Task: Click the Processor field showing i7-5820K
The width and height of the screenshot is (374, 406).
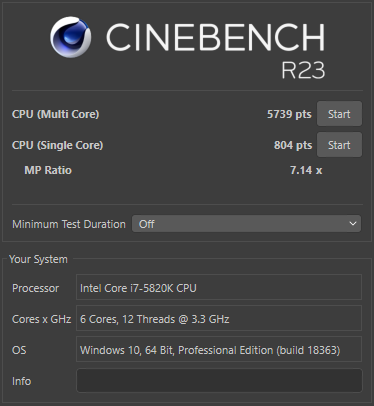Action: [x=219, y=287]
